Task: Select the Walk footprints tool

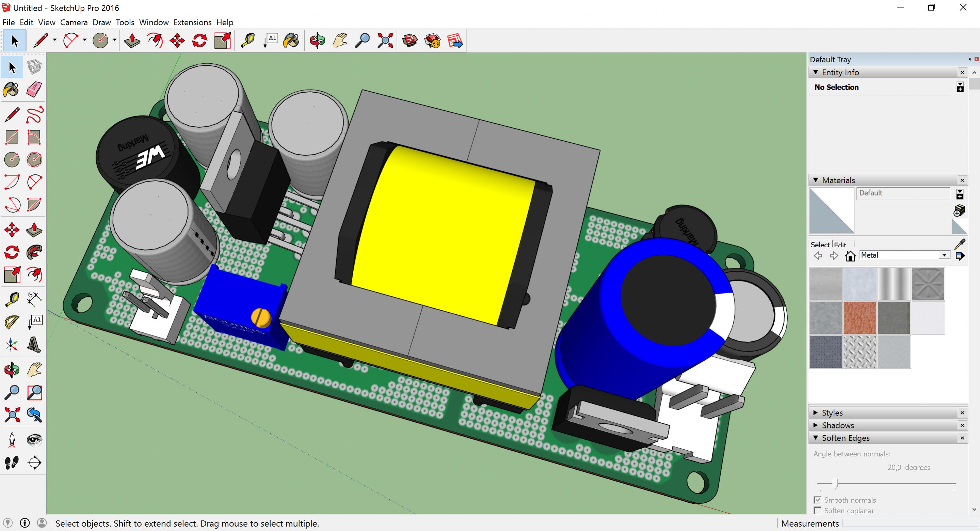Action: click(x=12, y=463)
